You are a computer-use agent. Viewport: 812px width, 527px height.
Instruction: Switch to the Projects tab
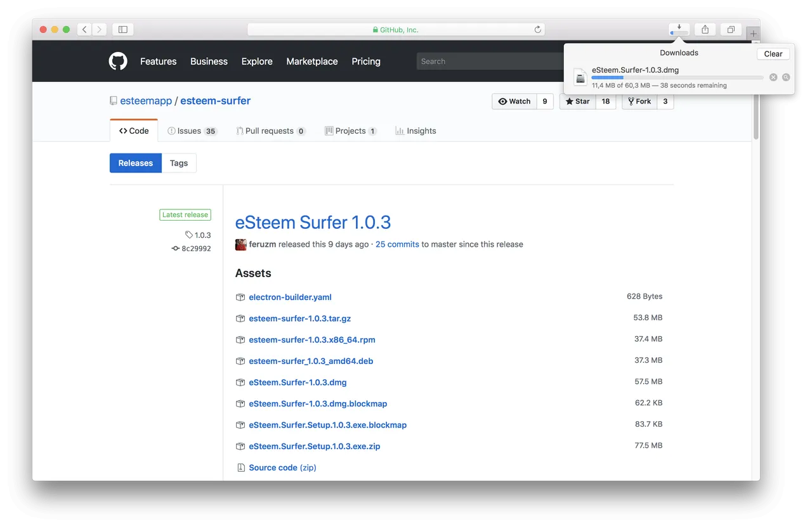click(x=351, y=131)
